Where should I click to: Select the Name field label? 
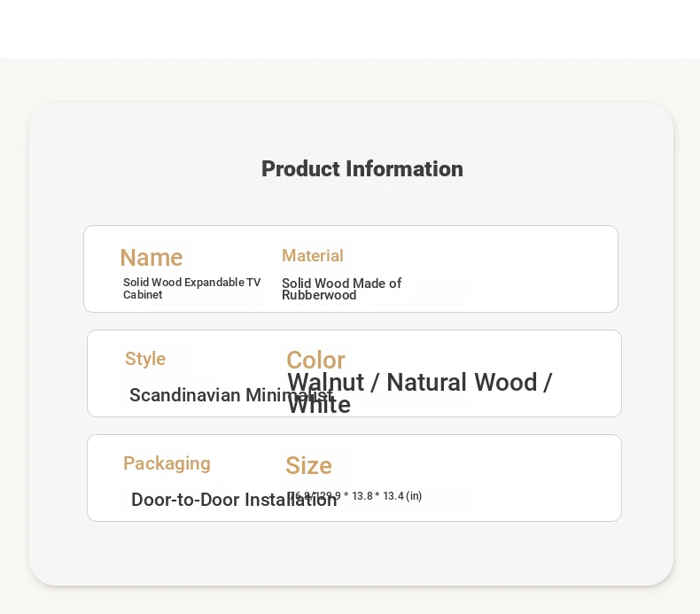152,258
